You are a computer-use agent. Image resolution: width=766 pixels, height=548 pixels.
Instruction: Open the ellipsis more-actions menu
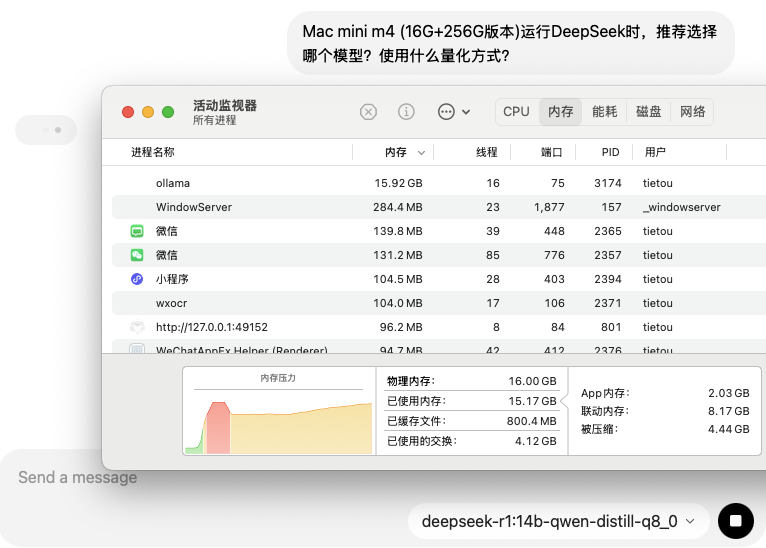click(x=446, y=112)
